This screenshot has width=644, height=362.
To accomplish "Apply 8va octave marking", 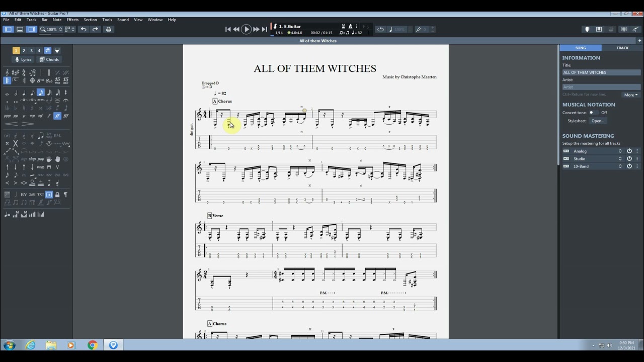I will click(x=40, y=80).
